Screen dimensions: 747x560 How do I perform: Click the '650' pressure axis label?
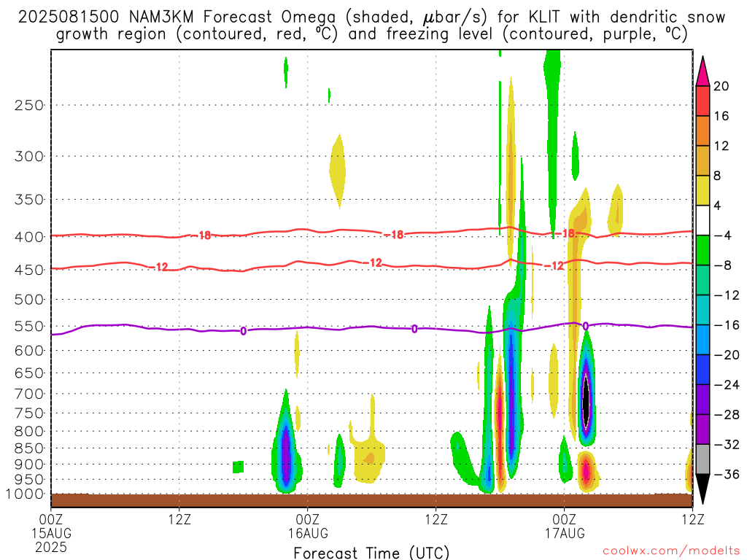point(29,373)
